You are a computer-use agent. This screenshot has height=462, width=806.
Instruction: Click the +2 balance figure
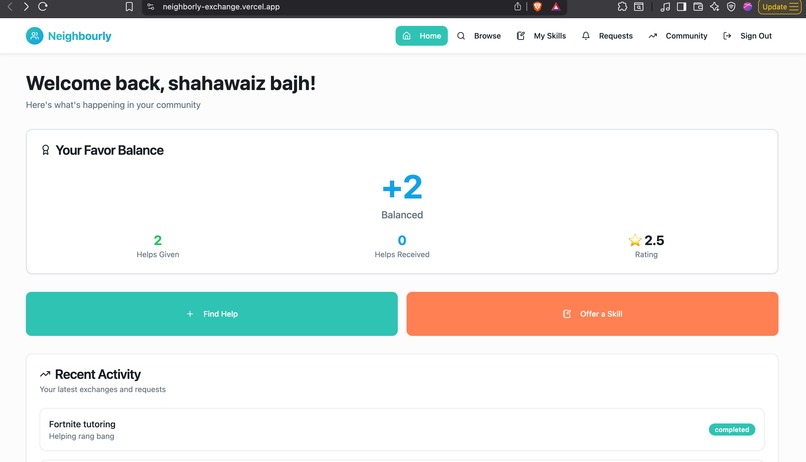tap(402, 187)
